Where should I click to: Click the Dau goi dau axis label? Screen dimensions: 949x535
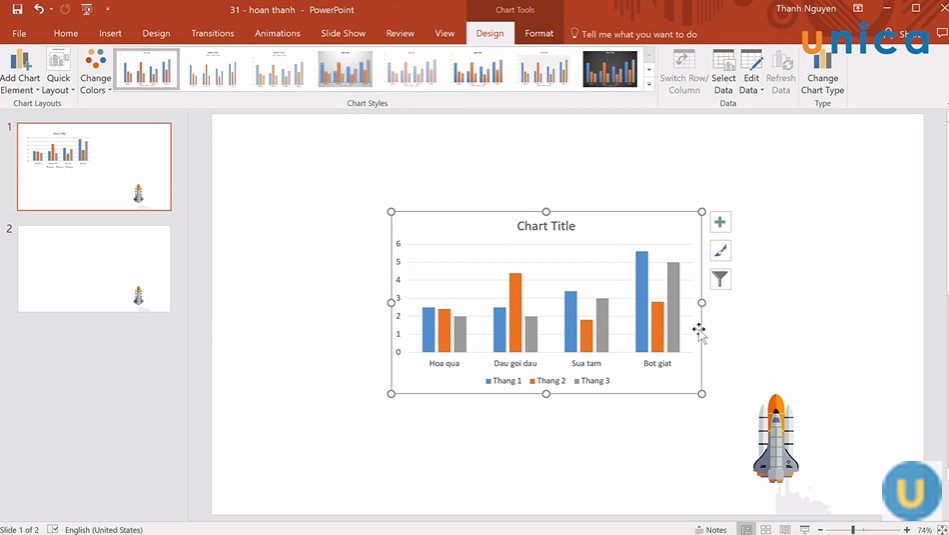[515, 363]
